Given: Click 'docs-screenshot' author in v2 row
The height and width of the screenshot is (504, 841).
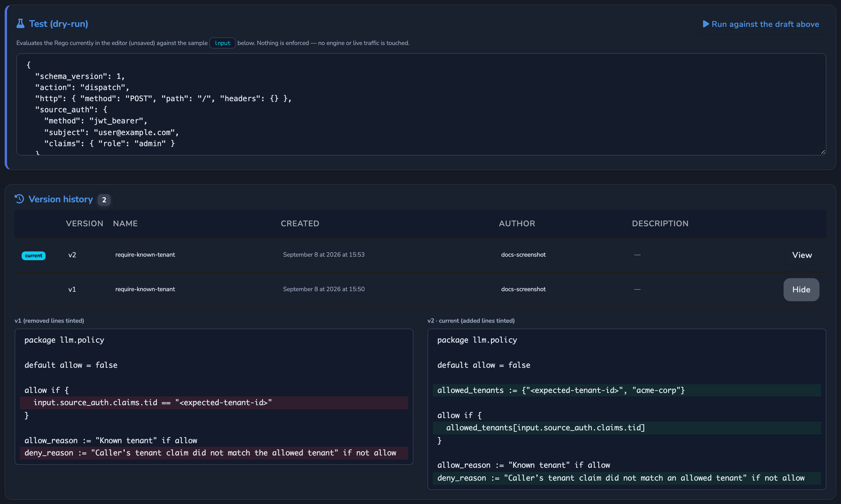Looking at the screenshot, I should click(x=523, y=255).
